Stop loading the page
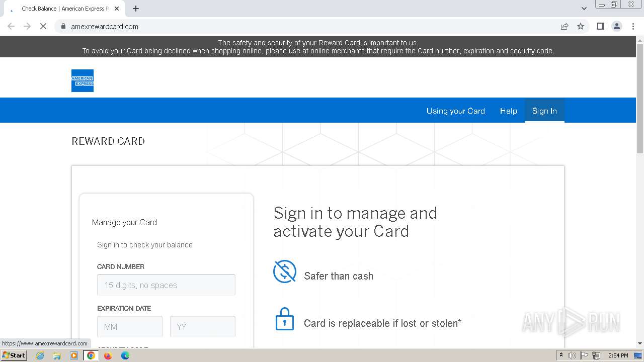 click(x=43, y=26)
